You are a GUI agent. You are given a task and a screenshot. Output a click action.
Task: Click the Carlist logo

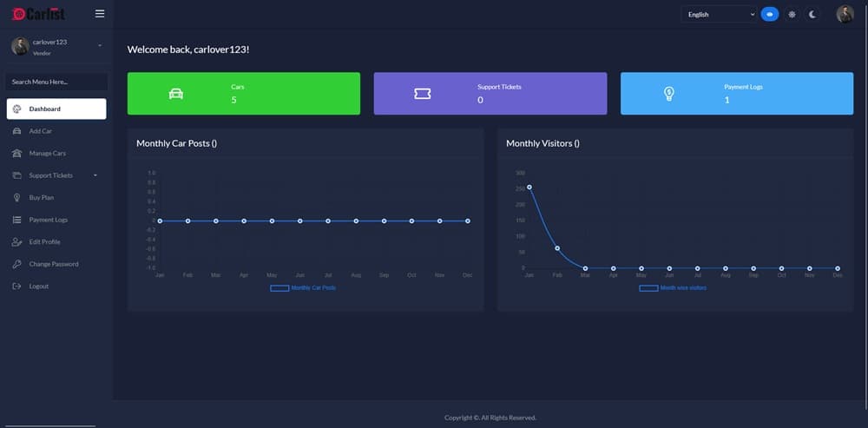coord(39,14)
